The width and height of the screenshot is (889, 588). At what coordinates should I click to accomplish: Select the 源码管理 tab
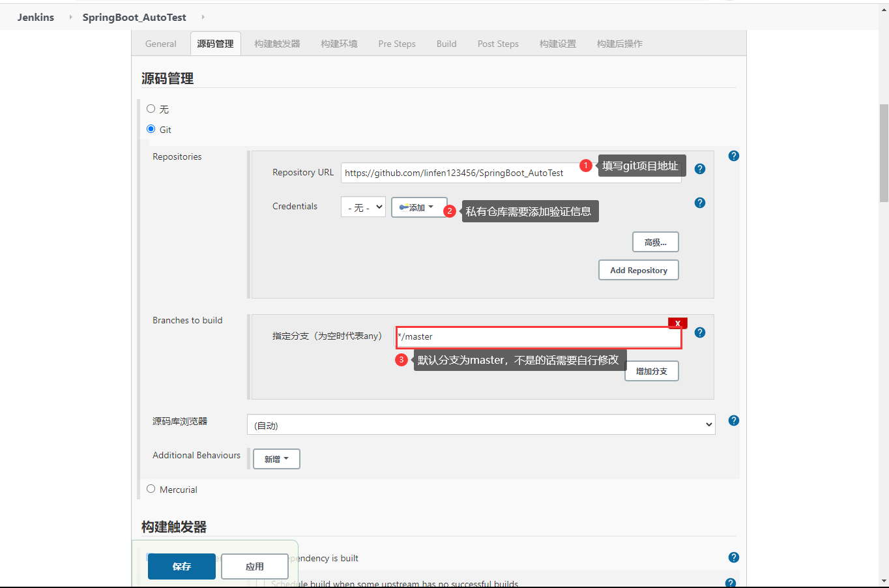pos(216,44)
